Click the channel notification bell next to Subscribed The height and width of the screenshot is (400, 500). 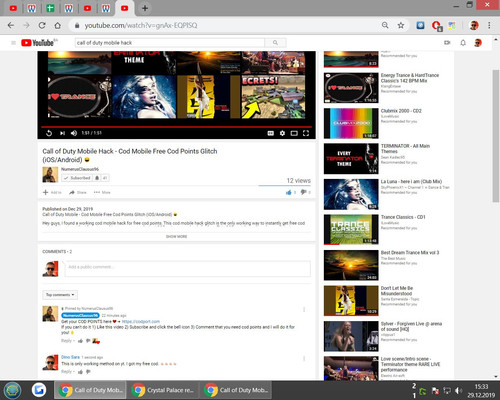point(97,178)
